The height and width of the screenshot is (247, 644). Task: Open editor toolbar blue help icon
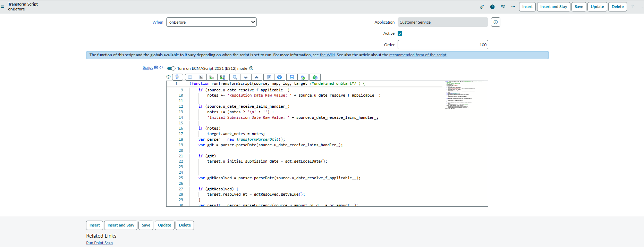tap(279, 77)
